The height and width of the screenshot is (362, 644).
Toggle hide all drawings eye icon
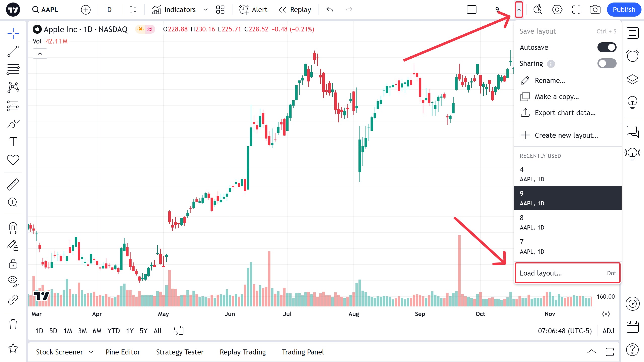pyautogui.click(x=13, y=281)
